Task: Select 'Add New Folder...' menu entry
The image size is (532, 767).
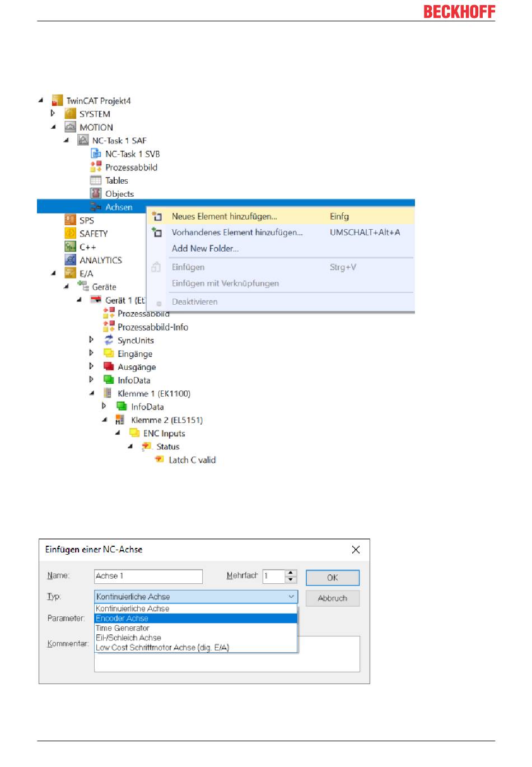Action: tap(281, 248)
